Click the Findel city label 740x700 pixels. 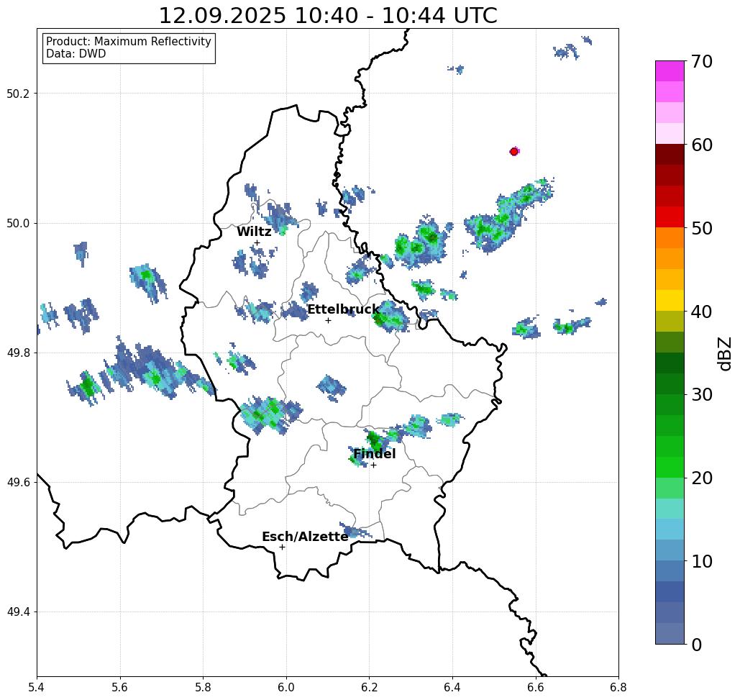coord(374,454)
